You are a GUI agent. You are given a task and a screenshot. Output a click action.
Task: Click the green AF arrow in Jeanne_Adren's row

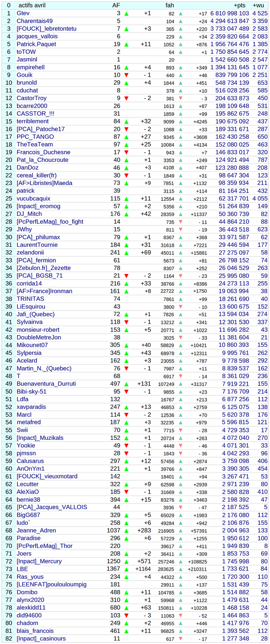click(x=127, y=531)
